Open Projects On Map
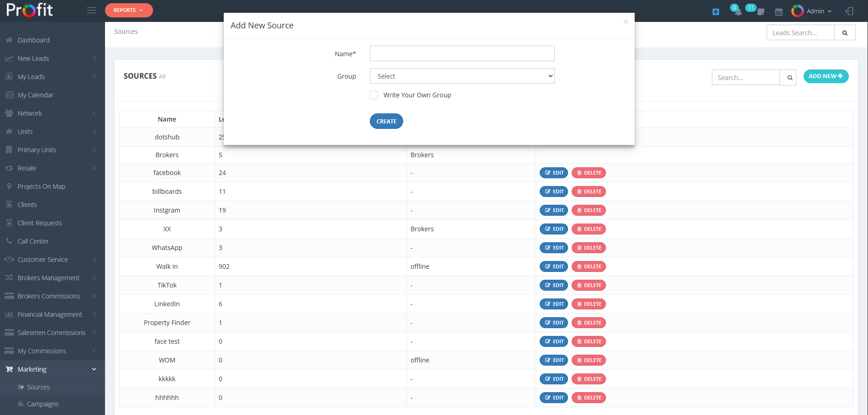This screenshot has width=868, height=415. pyautogui.click(x=41, y=186)
